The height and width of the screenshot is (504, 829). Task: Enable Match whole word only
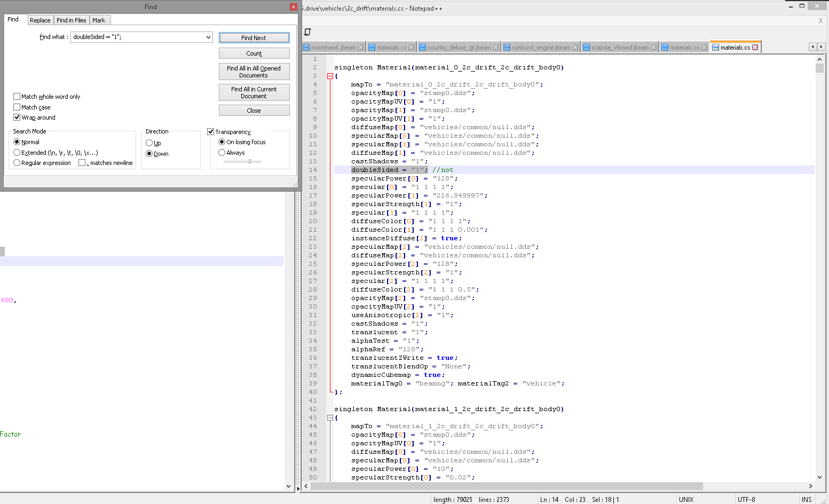tap(17, 97)
